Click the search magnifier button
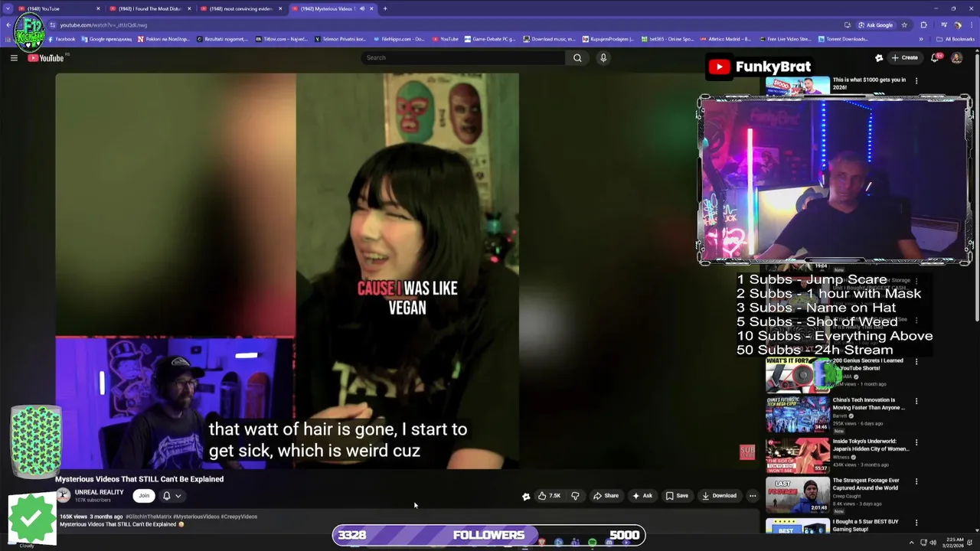This screenshot has width=980, height=551. pyautogui.click(x=577, y=57)
